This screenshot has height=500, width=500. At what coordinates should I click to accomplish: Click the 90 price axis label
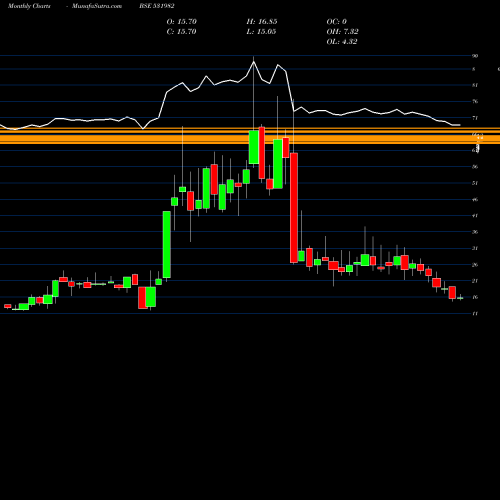click(475, 56)
